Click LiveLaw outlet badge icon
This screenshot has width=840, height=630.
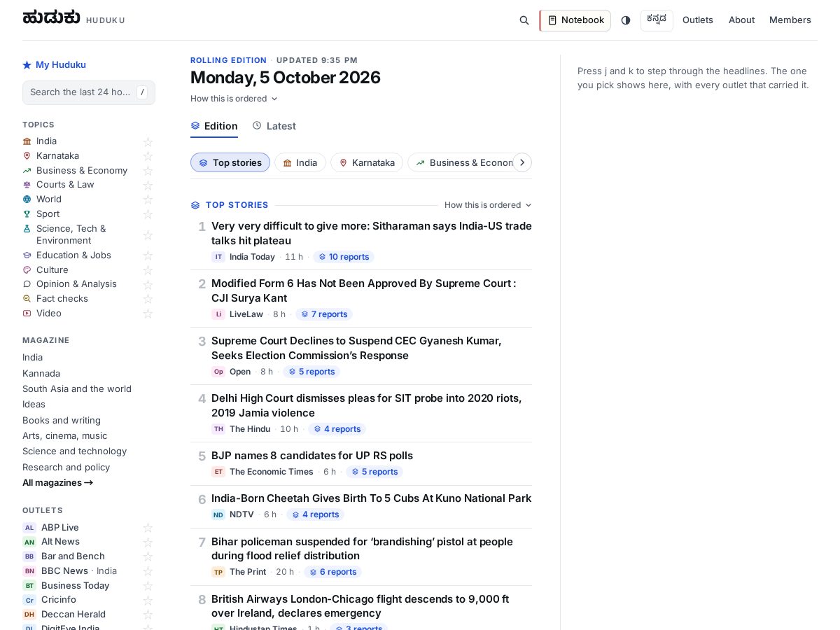(x=218, y=314)
